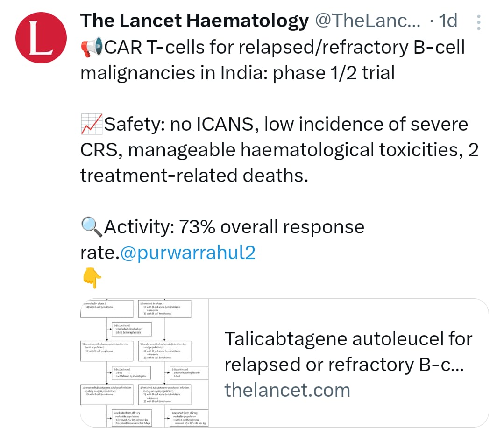This screenshot has width=504, height=428.
Task: Click The Lancet red L avatar
Action: point(40,41)
